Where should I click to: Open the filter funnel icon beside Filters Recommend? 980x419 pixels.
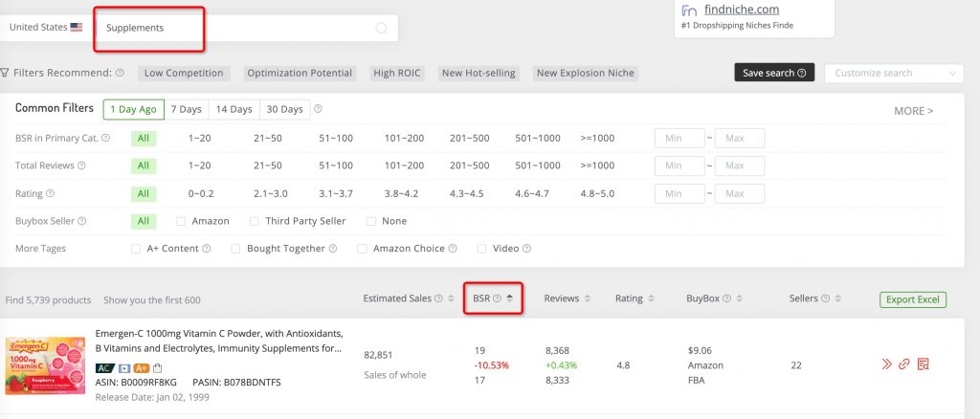[5, 73]
